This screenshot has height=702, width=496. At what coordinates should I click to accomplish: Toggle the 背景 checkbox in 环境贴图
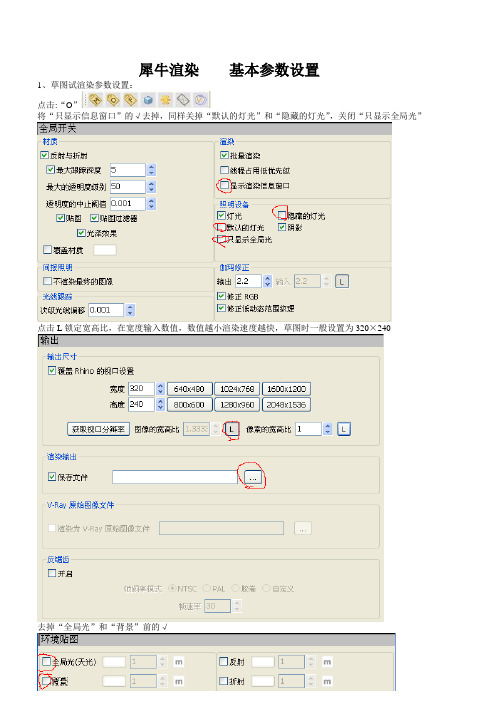47,681
